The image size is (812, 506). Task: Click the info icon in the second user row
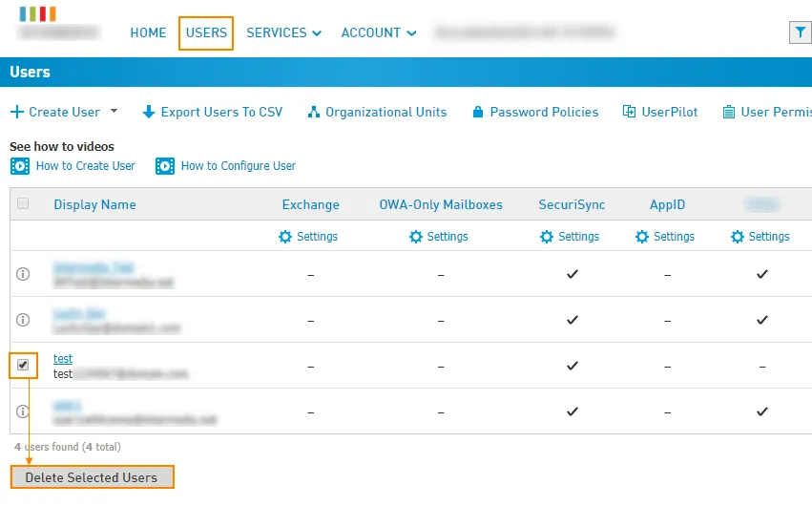click(x=23, y=320)
